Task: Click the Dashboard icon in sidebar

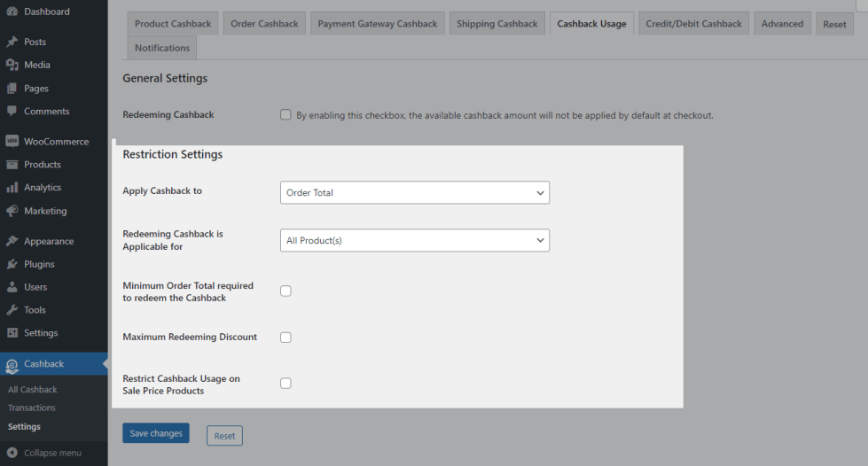Action: click(x=12, y=12)
